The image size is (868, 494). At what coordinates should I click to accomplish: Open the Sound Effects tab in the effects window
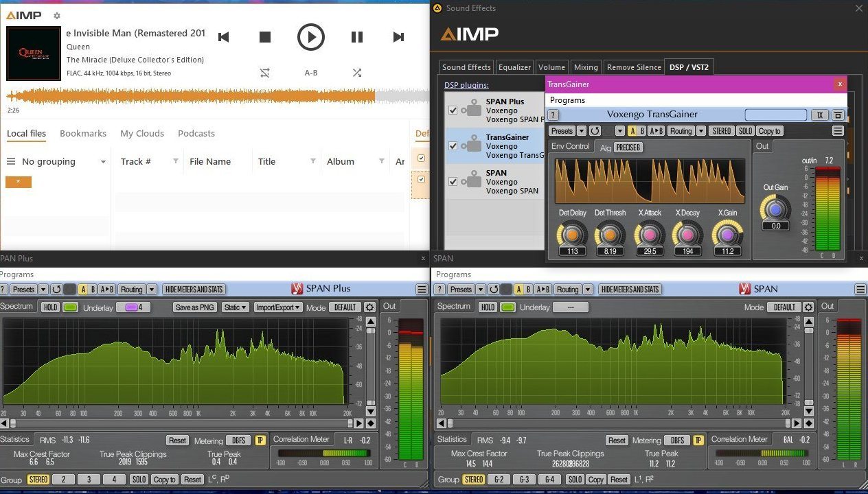[466, 67]
